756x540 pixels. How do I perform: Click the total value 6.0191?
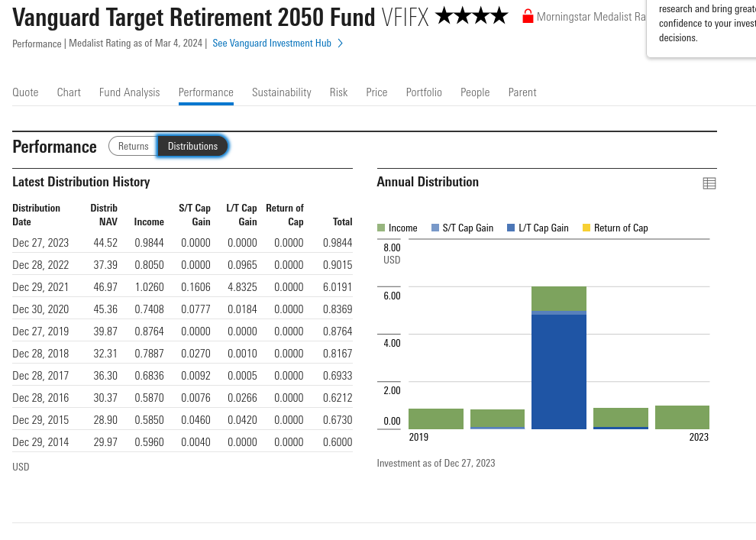click(x=338, y=287)
